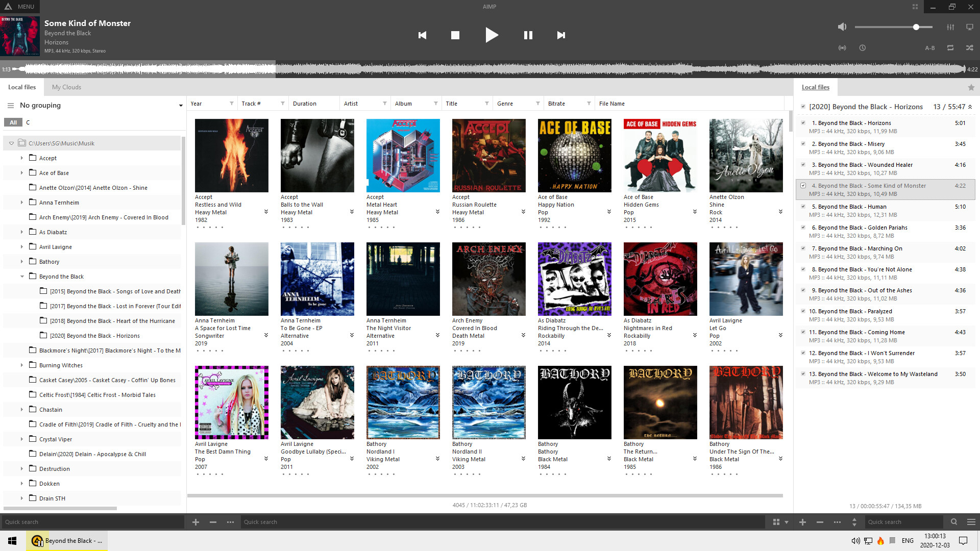Expand the Accept folder
This screenshot has height=551, width=980.
[22, 158]
